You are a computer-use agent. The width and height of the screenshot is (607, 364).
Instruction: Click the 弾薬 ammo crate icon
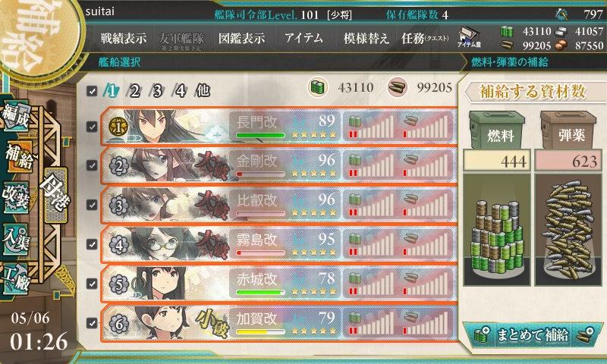pyautogui.click(x=568, y=130)
